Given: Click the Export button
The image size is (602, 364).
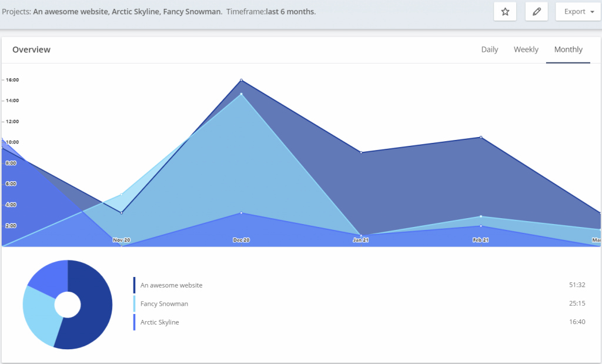Looking at the screenshot, I should [573, 11].
